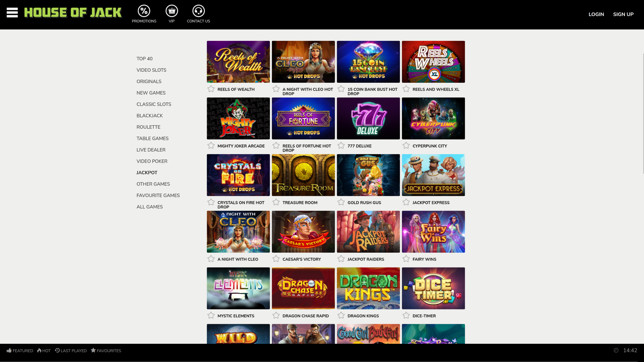This screenshot has width=644, height=362.
Task: Star the 777 Deluxe game
Action: coord(341,145)
